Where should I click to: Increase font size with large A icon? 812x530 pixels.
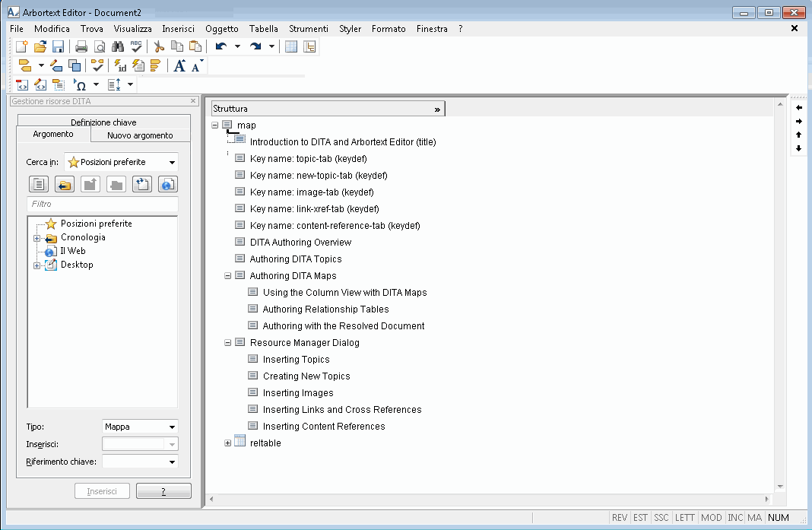pyautogui.click(x=179, y=66)
